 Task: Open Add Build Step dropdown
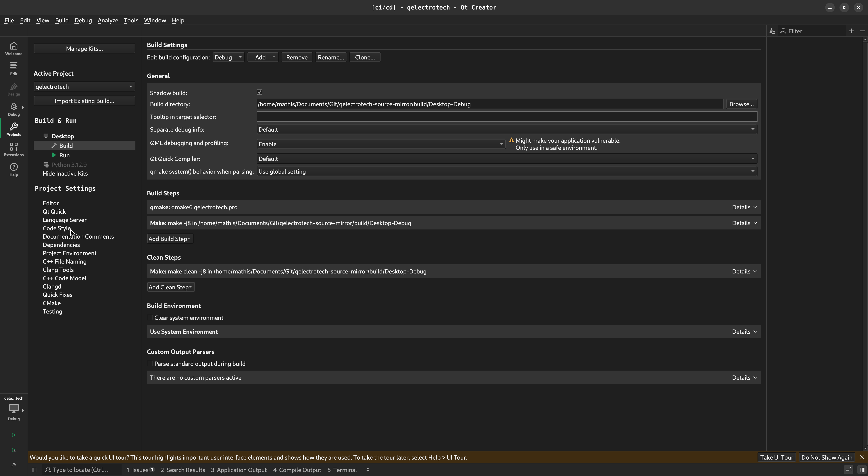click(x=170, y=239)
